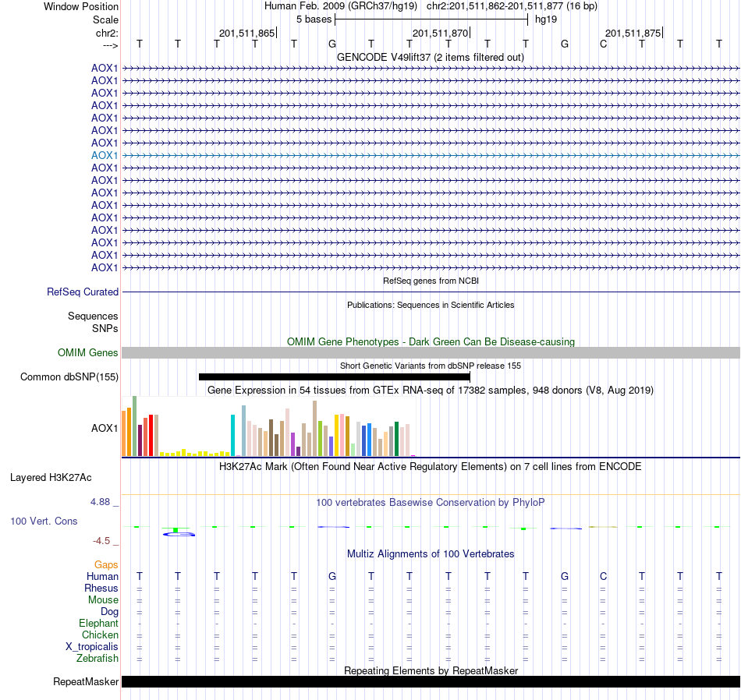Select the Rhesus species label

coord(101,588)
